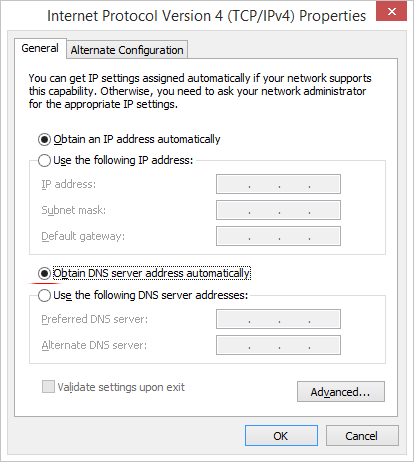Viewport: 414px width, 462px height.
Task: Click the IP address input field
Action: click(x=278, y=184)
